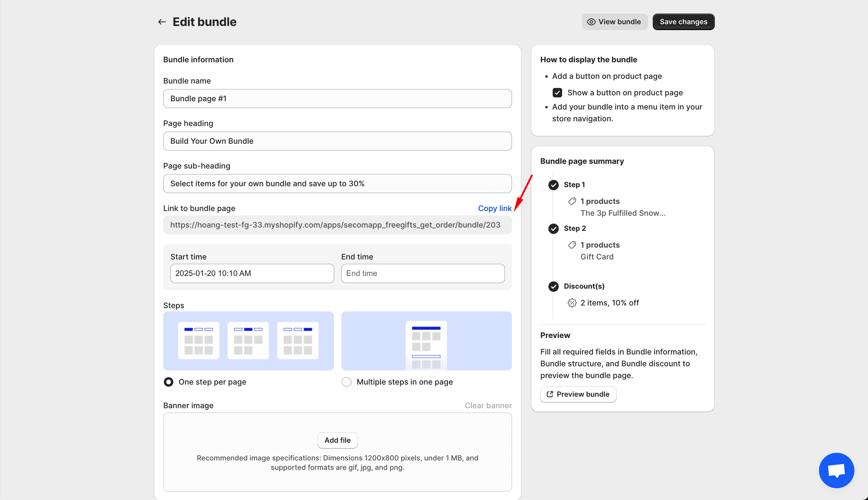Click the Discount(s) checkmark icon
Viewport: 868px width, 500px height.
point(553,286)
